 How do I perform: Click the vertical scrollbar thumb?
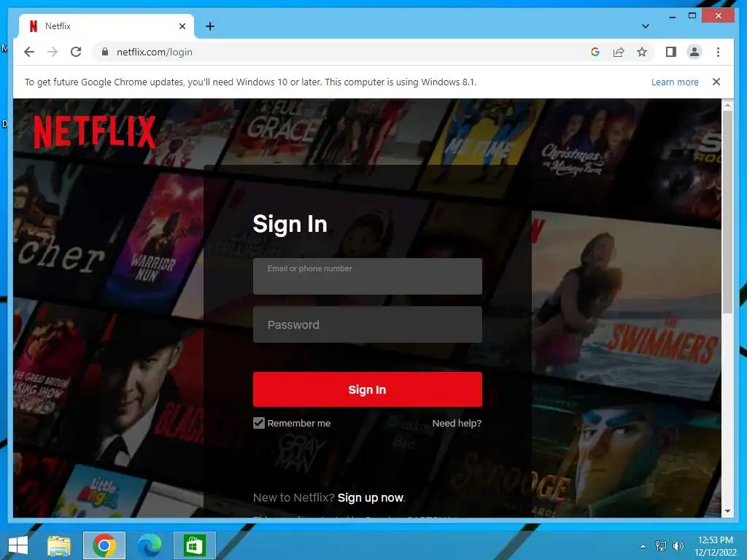pos(727,212)
